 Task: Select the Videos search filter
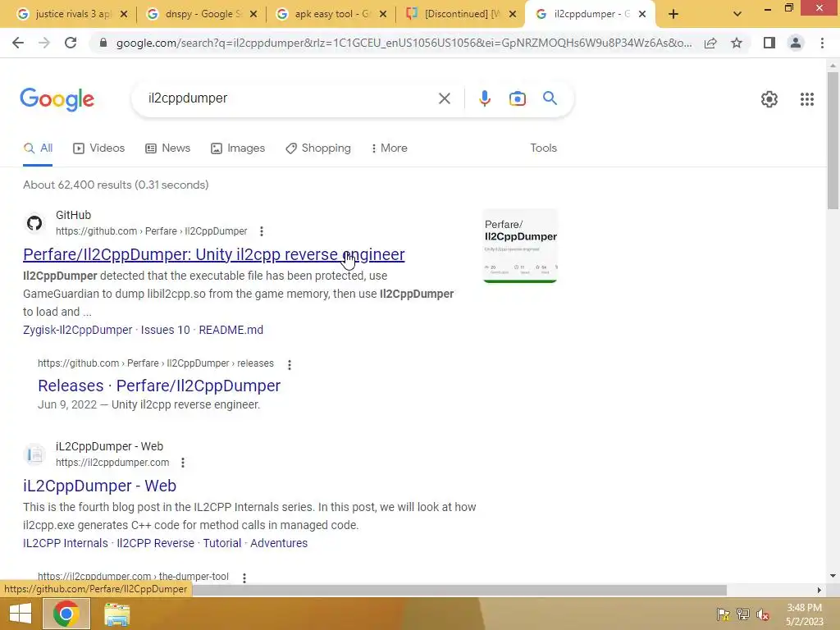tap(99, 148)
